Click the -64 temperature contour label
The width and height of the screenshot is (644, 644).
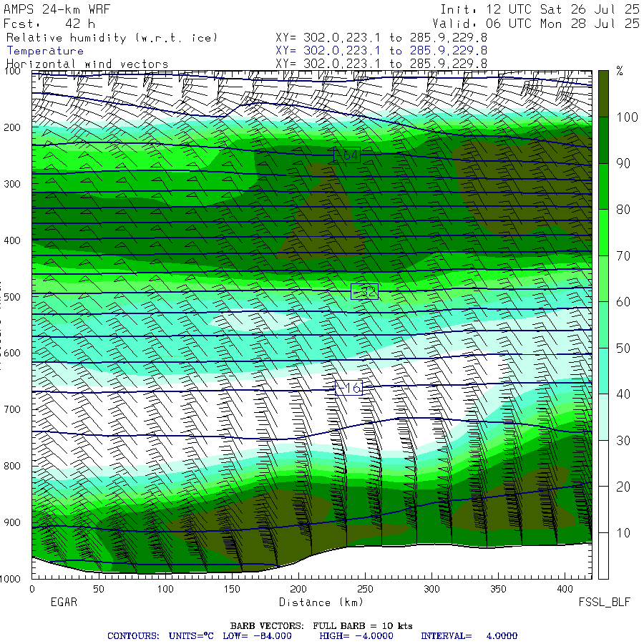coord(347,155)
